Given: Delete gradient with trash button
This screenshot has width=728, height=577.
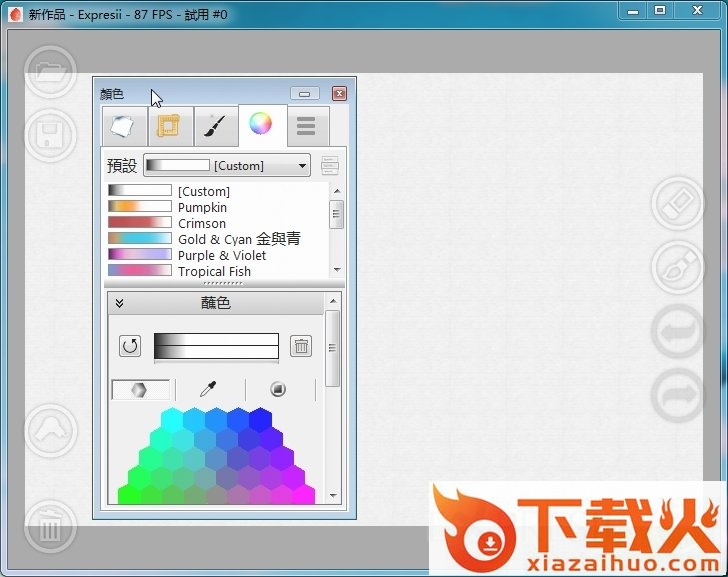Looking at the screenshot, I should [301, 346].
